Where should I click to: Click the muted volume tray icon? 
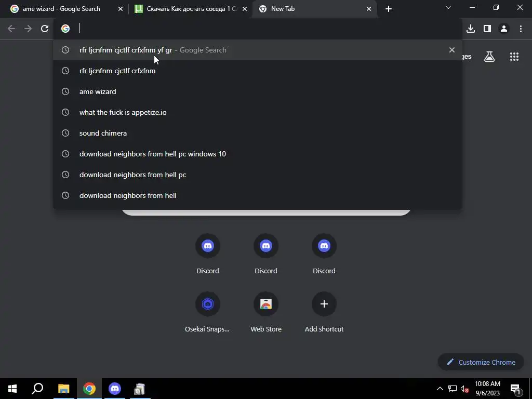(x=464, y=389)
